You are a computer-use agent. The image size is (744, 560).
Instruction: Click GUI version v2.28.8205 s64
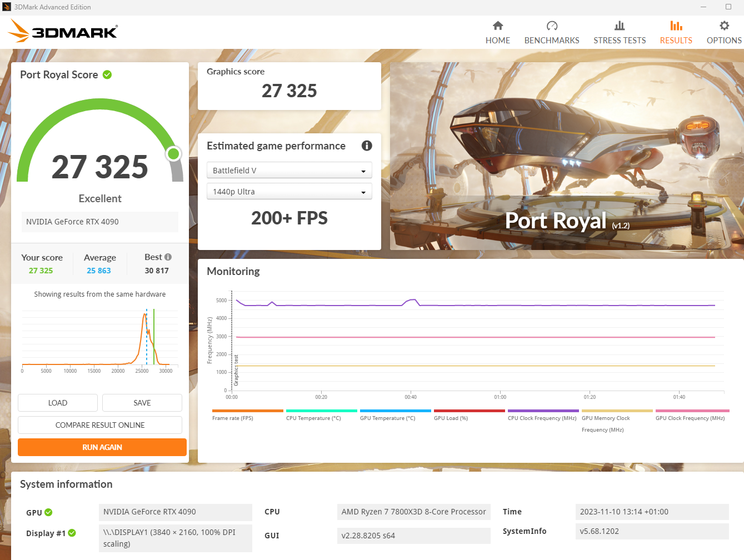(x=414, y=536)
